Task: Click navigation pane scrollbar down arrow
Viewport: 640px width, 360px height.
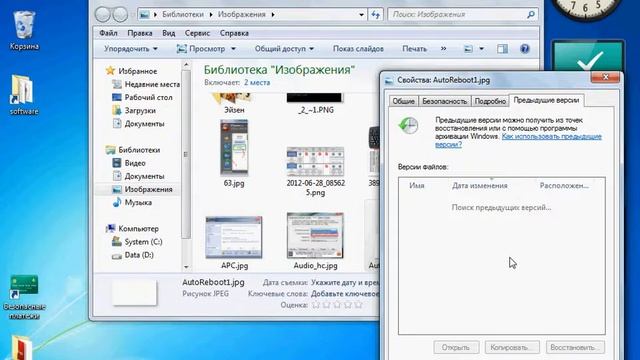Action: pyautogui.click(x=186, y=267)
